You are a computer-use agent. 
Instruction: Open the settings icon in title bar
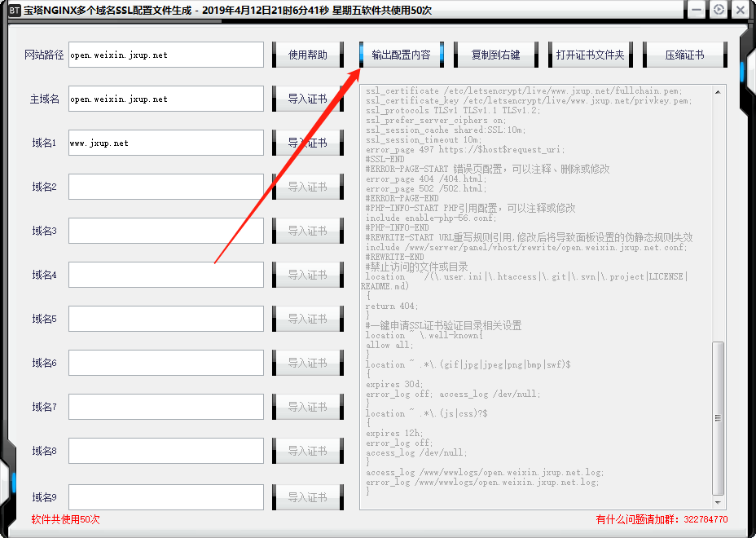click(x=719, y=10)
